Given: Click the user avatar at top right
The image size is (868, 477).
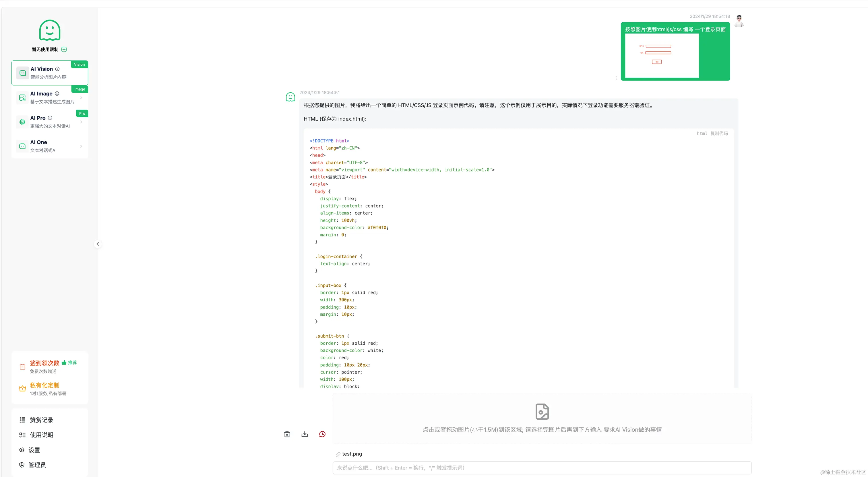Looking at the screenshot, I should click(739, 21).
